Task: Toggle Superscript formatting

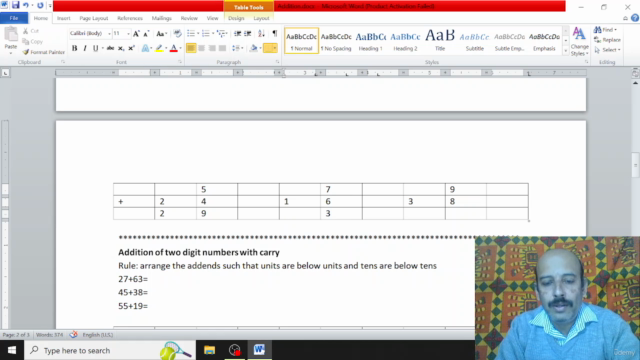Action: tap(131, 48)
